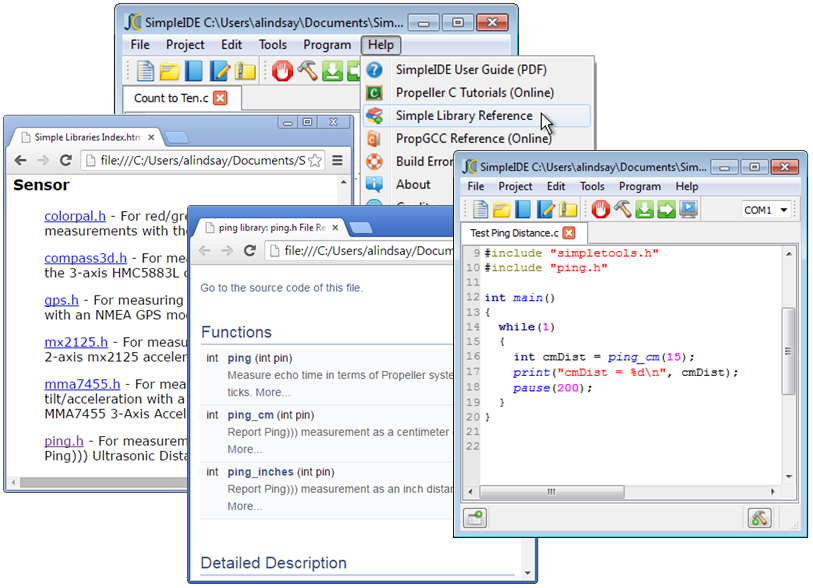Viewport: 813px width, 588px height.
Task: Close the Simple Libraries Index.htm browser tab
Action: pyautogui.click(x=151, y=137)
